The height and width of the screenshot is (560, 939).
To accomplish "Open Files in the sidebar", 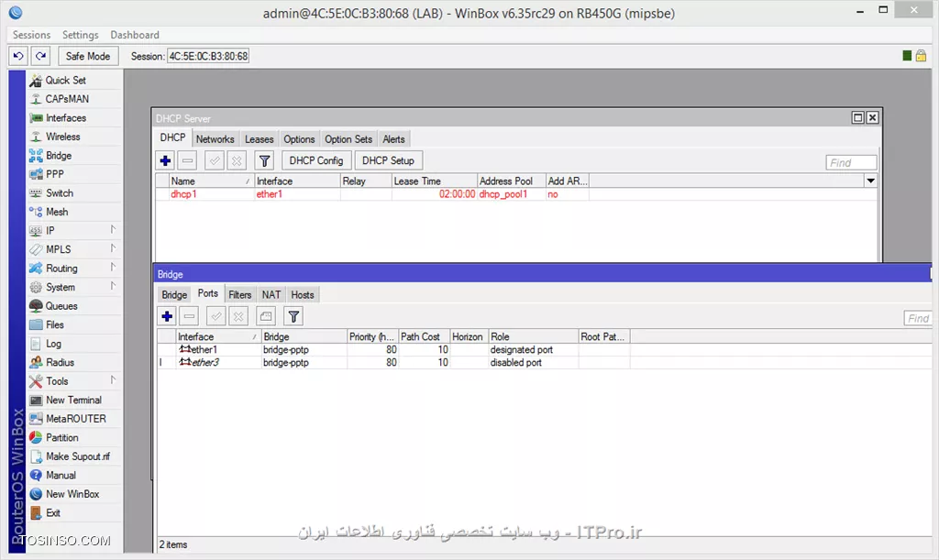I will [54, 324].
